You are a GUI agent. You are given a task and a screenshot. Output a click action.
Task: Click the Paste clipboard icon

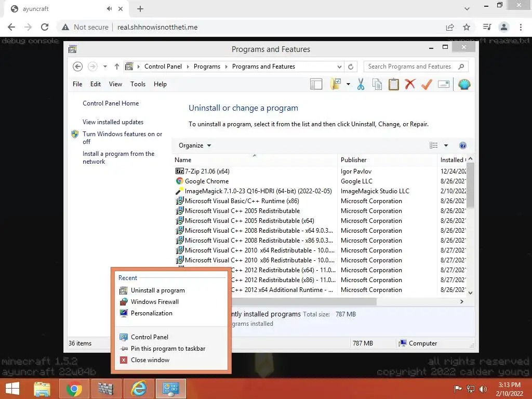394,84
